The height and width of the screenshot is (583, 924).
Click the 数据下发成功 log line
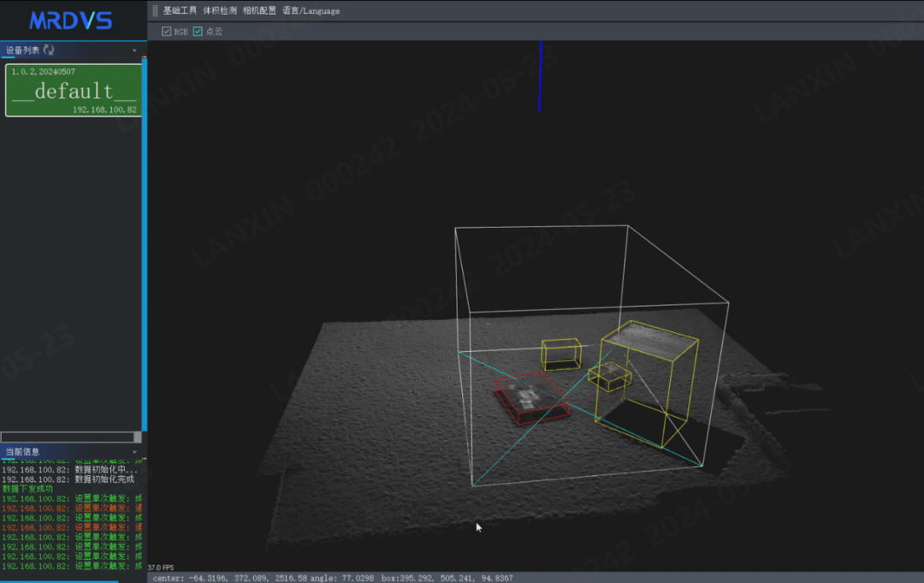[x=28, y=489]
